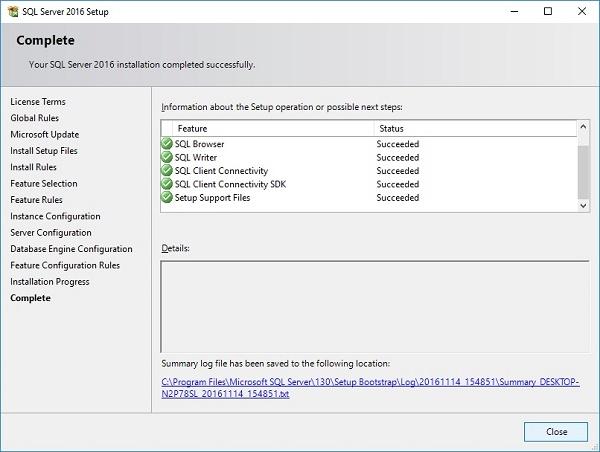
Task: Click the green check icon beside SQL Browser
Action: pyautogui.click(x=167, y=144)
